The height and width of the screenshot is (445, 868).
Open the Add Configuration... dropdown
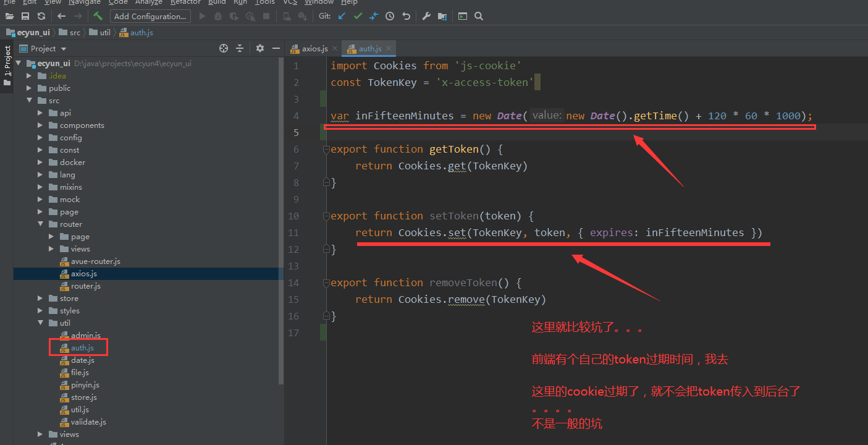(x=150, y=16)
